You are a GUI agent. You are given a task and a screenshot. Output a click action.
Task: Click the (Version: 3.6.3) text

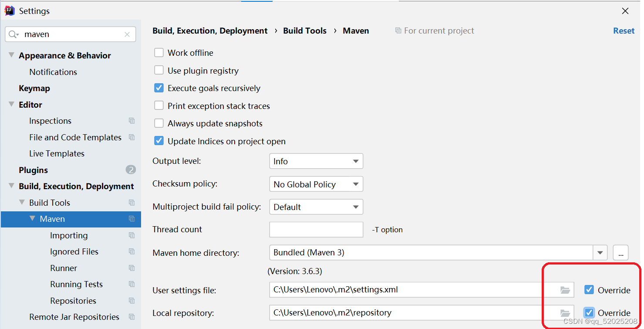click(295, 271)
